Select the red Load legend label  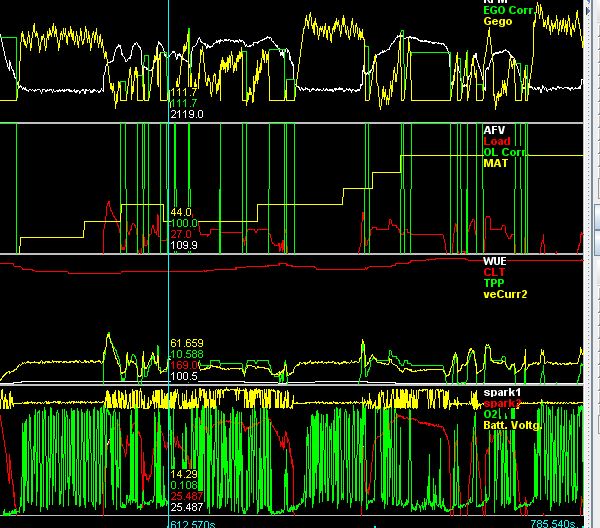(x=497, y=141)
